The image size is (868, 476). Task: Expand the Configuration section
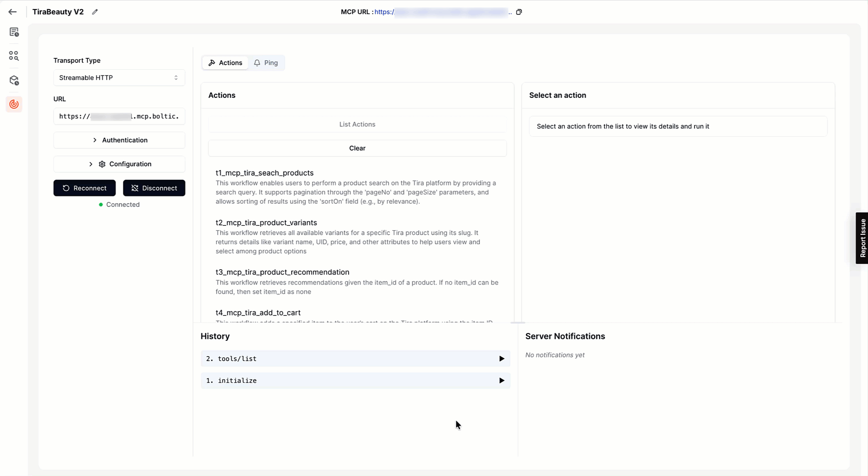click(x=119, y=164)
